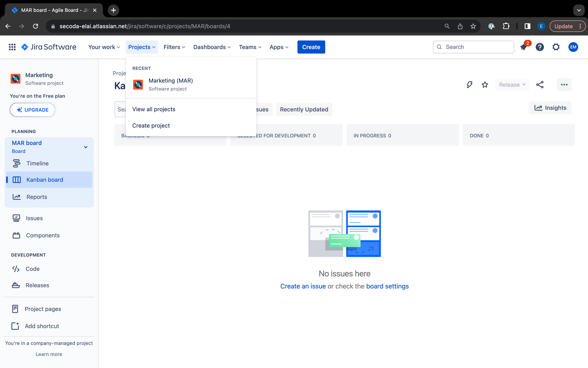Viewport: 588px width, 368px height.
Task: Open the settings gear icon
Action: click(556, 47)
